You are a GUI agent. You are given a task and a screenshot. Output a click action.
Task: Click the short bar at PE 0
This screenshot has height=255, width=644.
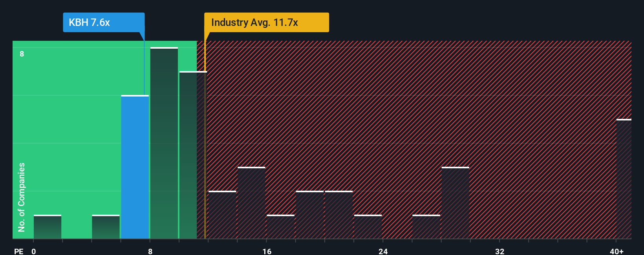pyautogui.click(x=48, y=227)
